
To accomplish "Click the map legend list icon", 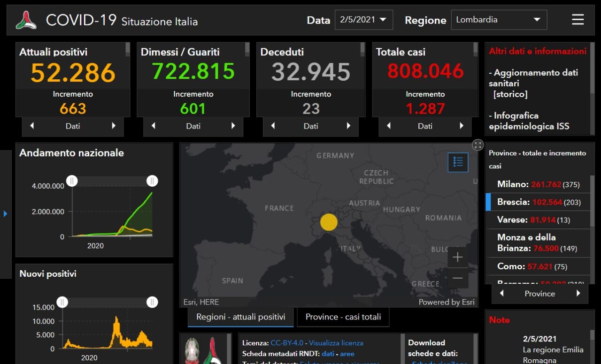I will pyautogui.click(x=458, y=162).
